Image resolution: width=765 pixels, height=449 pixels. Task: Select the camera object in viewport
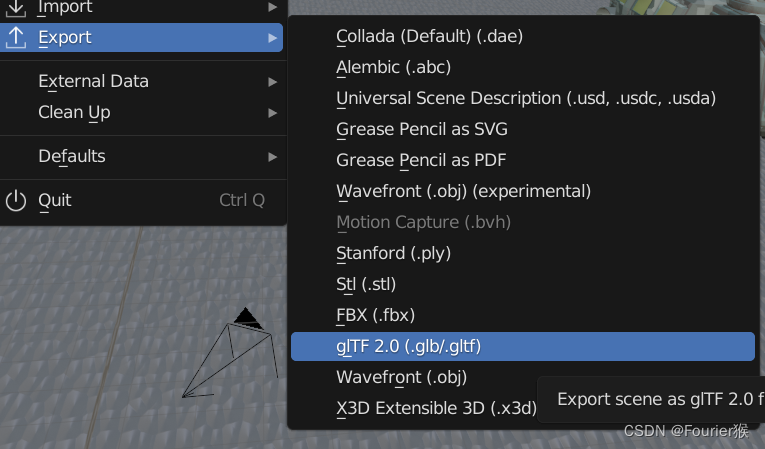click(x=230, y=353)
